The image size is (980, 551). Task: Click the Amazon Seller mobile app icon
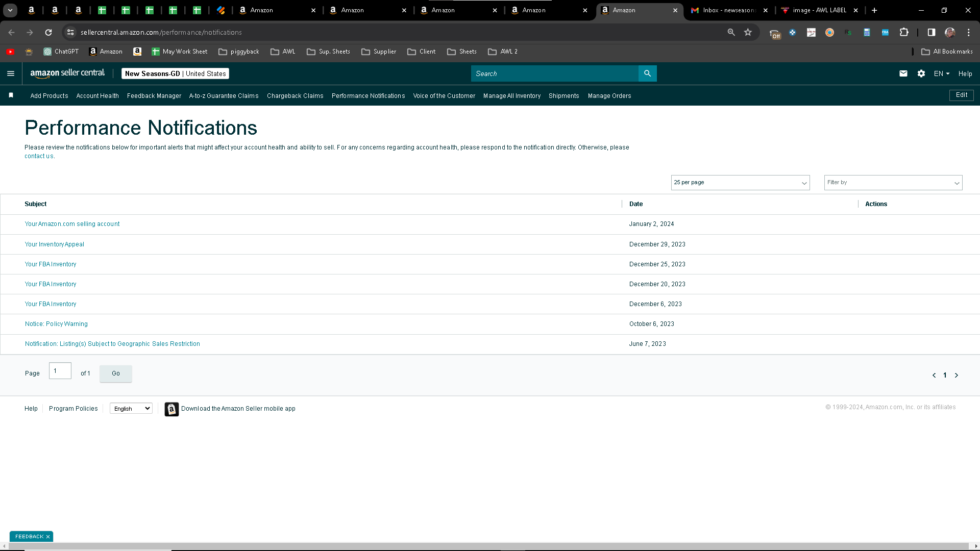[171, 409]
